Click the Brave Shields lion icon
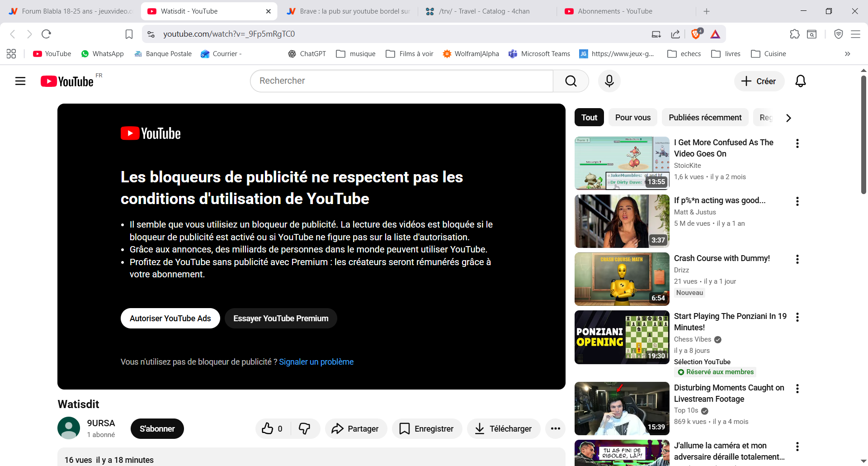Viewport: 868px width, 466px height. tap(696, 34)
